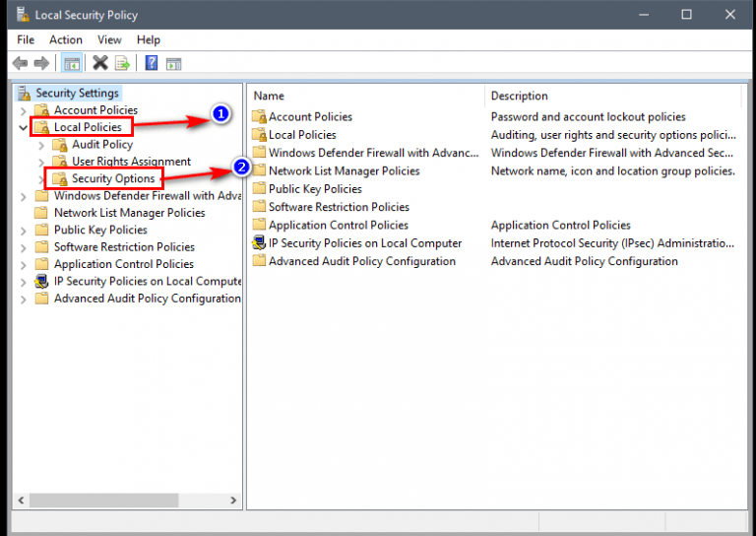Click Advanced Audit Policy Configuration icon in list

tap(260, 261)
